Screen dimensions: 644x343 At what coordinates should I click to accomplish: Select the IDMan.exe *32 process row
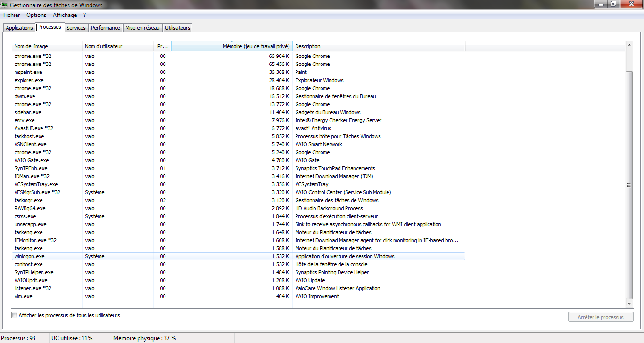pos(238,176)
